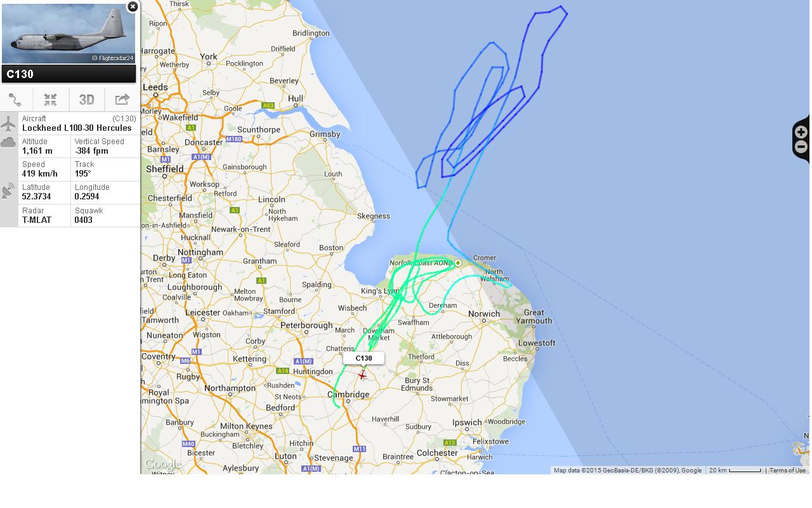Close the C130 aircraft info panel
Viewport: 812px width, 508px height.
tap(133, 6)
